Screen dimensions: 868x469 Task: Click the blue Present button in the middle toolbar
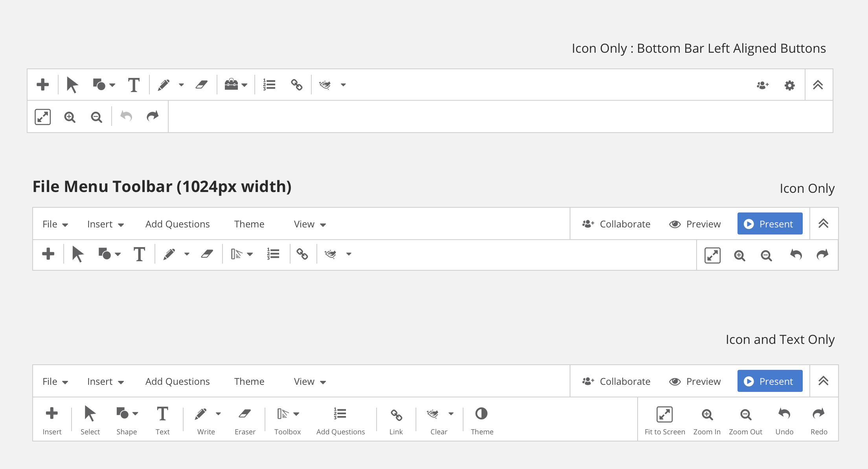[770, 224]
